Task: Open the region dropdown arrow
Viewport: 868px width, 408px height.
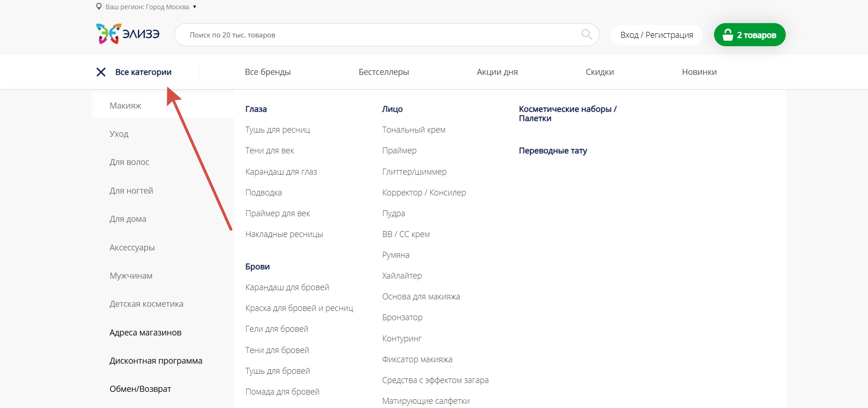Action: click(x=195, y=7)
